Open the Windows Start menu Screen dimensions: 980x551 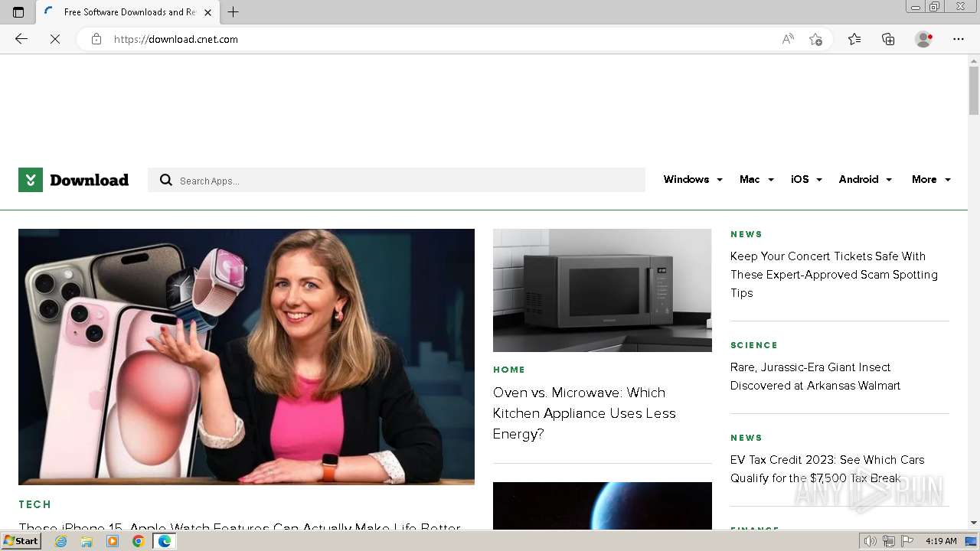[x=21, y=541]
